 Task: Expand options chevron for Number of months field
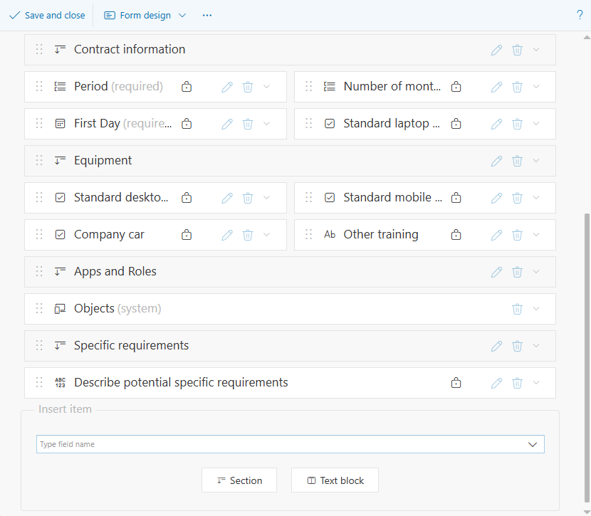pos(536,87)
